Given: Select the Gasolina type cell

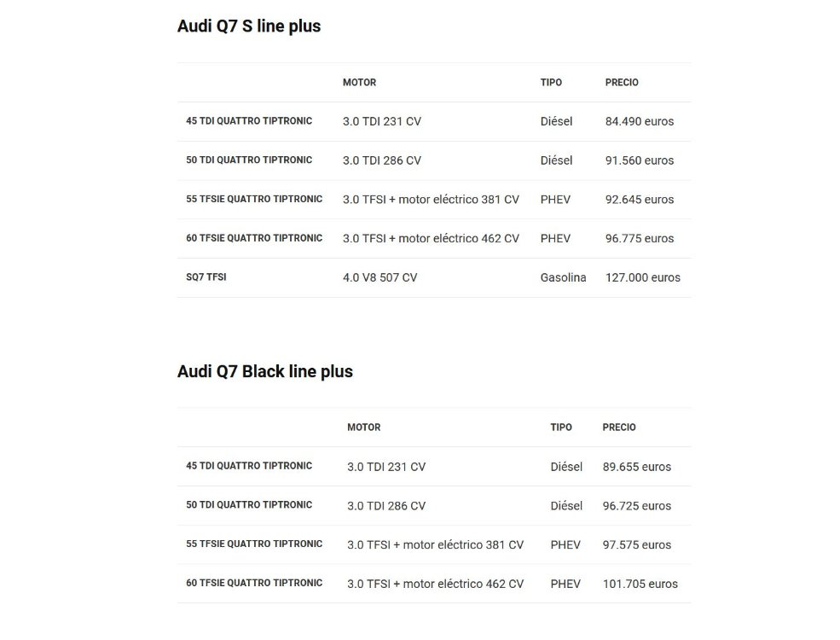Looking at the screenshot, I should pos(563,277).
